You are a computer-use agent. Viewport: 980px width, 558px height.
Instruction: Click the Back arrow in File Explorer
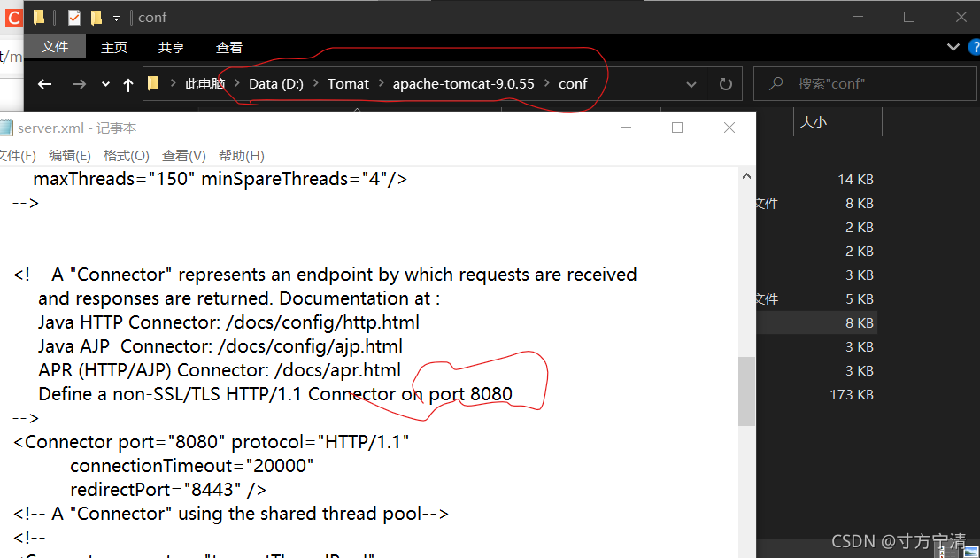[x=44, y=84]
